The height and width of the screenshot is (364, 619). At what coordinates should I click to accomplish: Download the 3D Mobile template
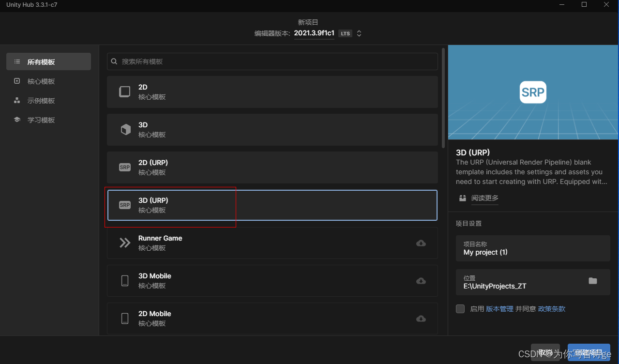tap(421, 281)
